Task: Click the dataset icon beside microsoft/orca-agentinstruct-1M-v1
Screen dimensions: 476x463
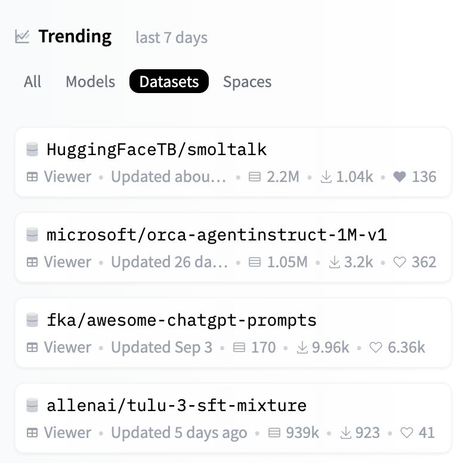Action: click(x=32, y=234)
